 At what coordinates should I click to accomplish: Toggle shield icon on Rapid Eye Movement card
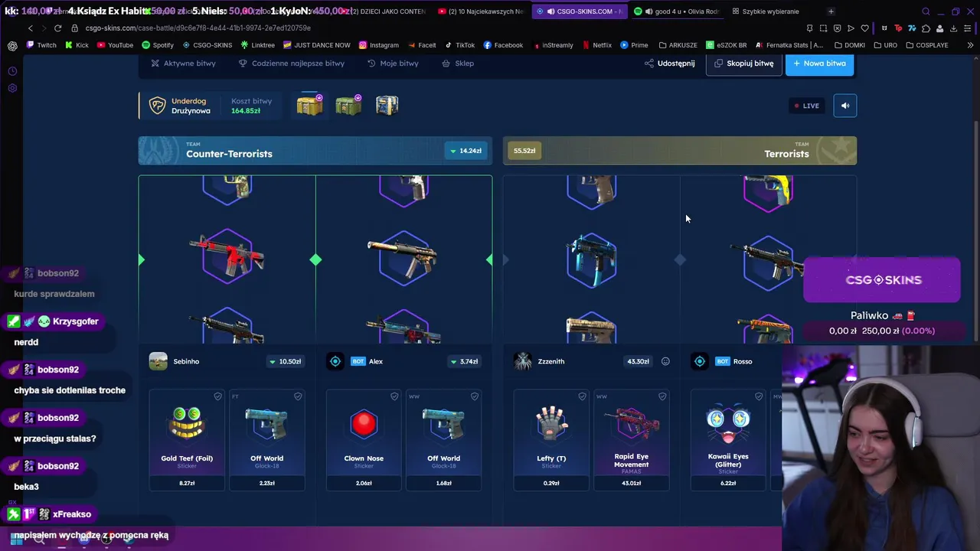662,396
